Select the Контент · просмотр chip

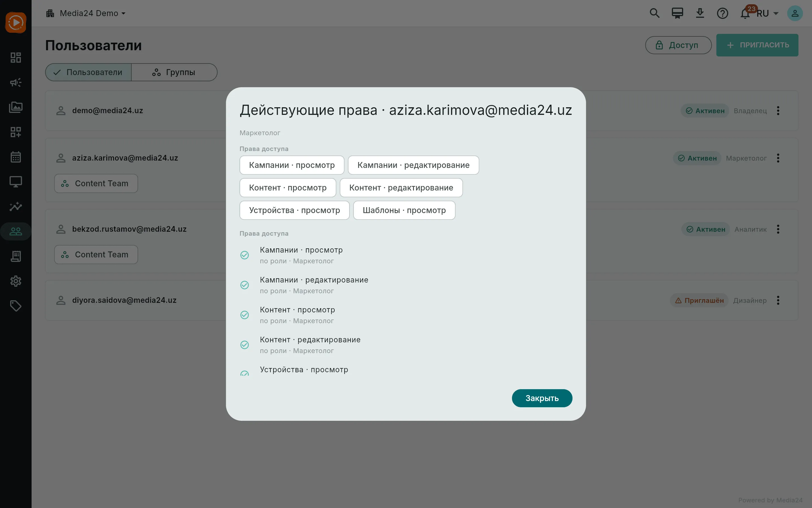coord(288,187)
